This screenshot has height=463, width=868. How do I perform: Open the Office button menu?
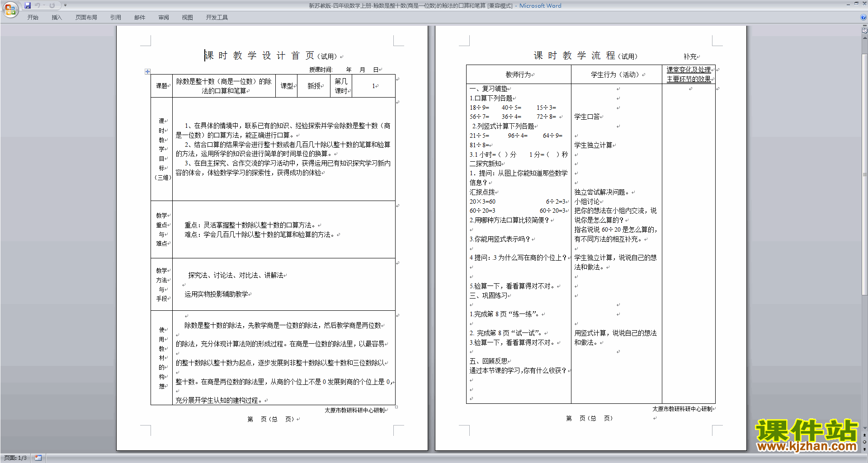[10, 9]
